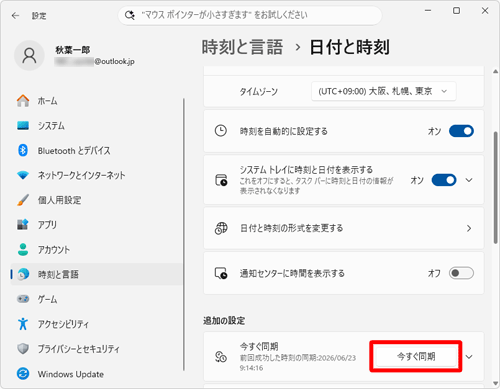This screenshot has width=500, height=389.
Task: Click the system tray calendar clock icon
Action: click(x=221, y=180)
